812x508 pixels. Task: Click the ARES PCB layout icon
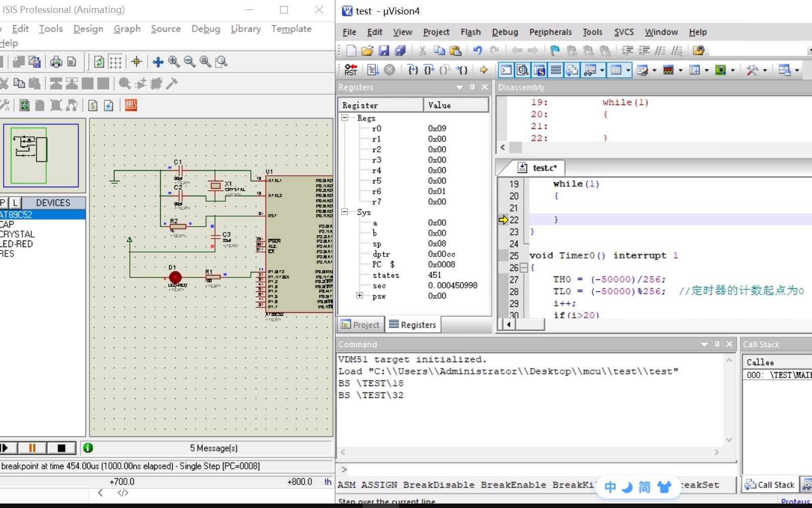point(131,105)
